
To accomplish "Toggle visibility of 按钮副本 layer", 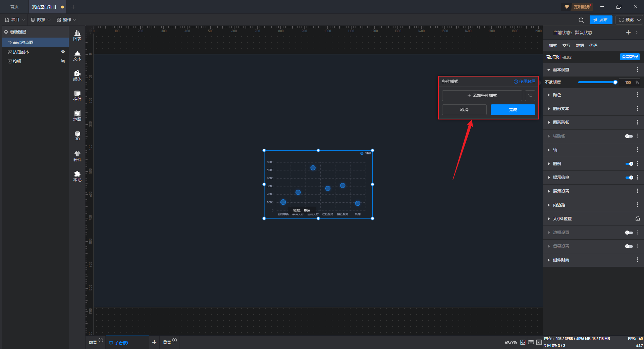I will [63, 52].
